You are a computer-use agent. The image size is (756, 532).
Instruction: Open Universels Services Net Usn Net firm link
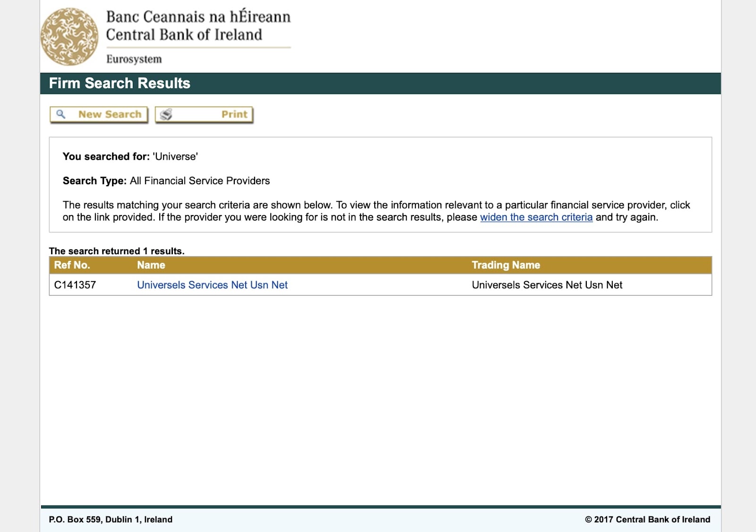coord(212,285)
